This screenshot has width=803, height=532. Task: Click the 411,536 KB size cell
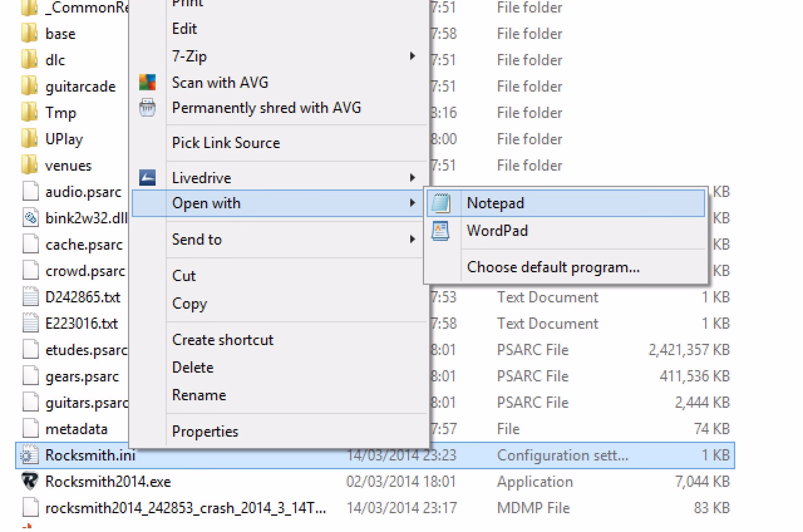695,376
